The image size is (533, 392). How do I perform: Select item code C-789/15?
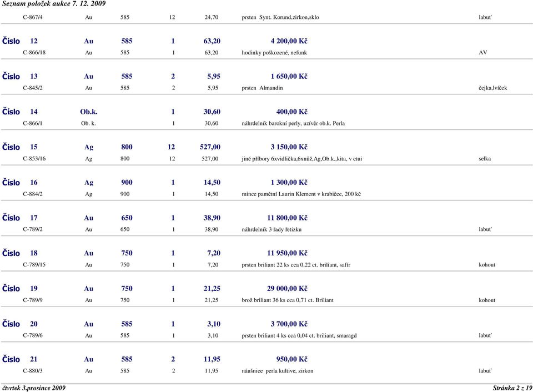tap(34, 265)
